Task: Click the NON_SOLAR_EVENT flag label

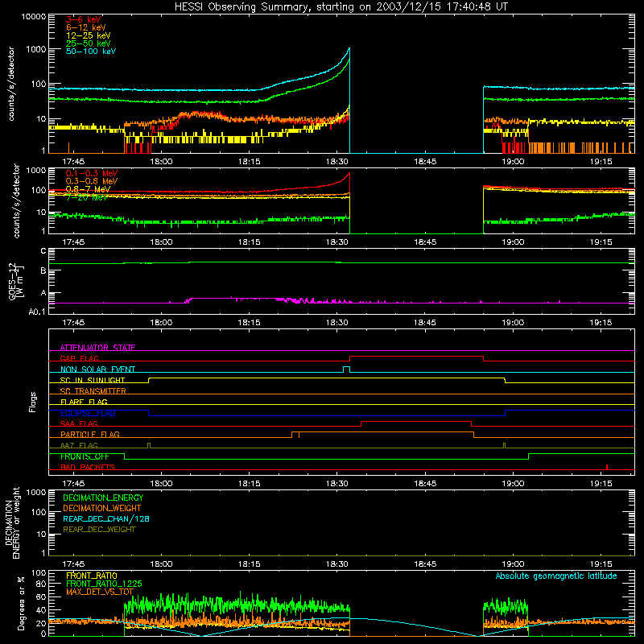Action: coord(97,369)
